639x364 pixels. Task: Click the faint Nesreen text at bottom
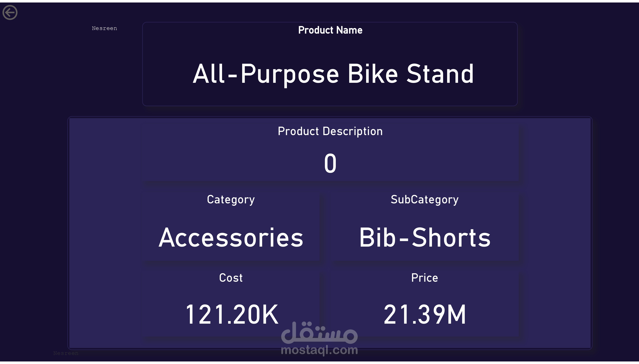click(65, 353)
